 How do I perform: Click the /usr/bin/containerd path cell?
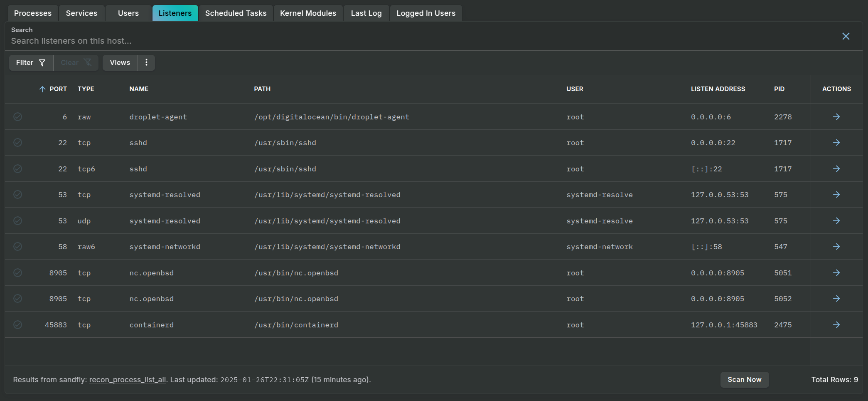coord(296,325)
